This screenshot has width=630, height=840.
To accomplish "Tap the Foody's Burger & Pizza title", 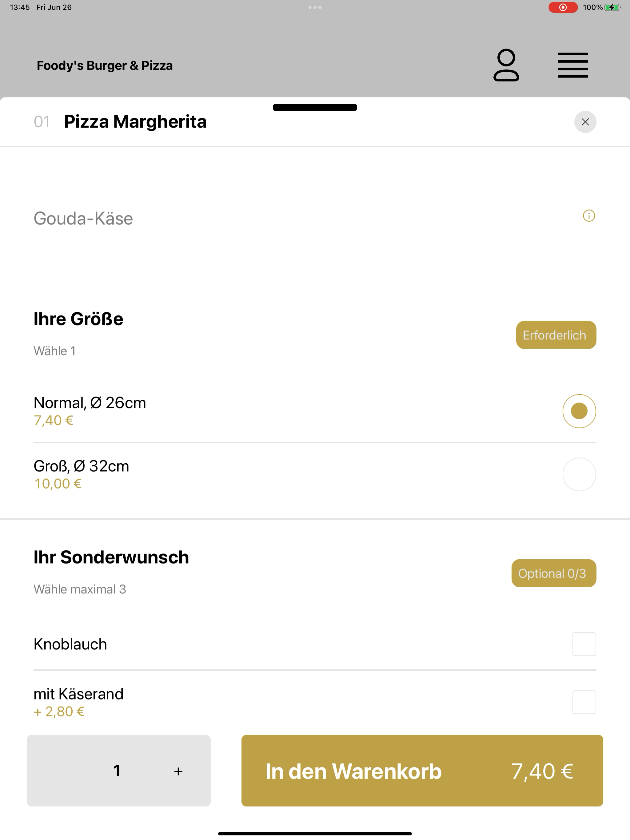I will [105, 66].
